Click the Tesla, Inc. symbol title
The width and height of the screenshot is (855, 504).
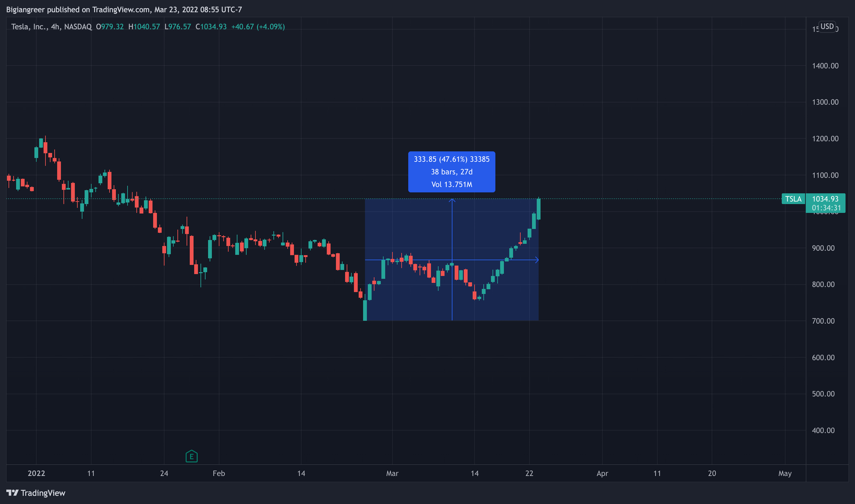tap(29, 27)
